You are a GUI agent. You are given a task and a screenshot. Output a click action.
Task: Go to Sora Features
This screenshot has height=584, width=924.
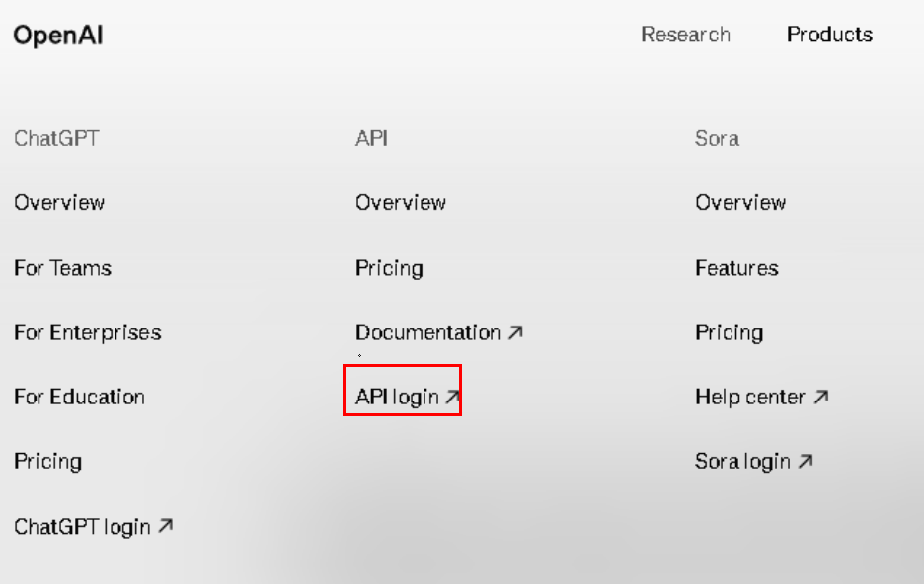pos(736,268)
